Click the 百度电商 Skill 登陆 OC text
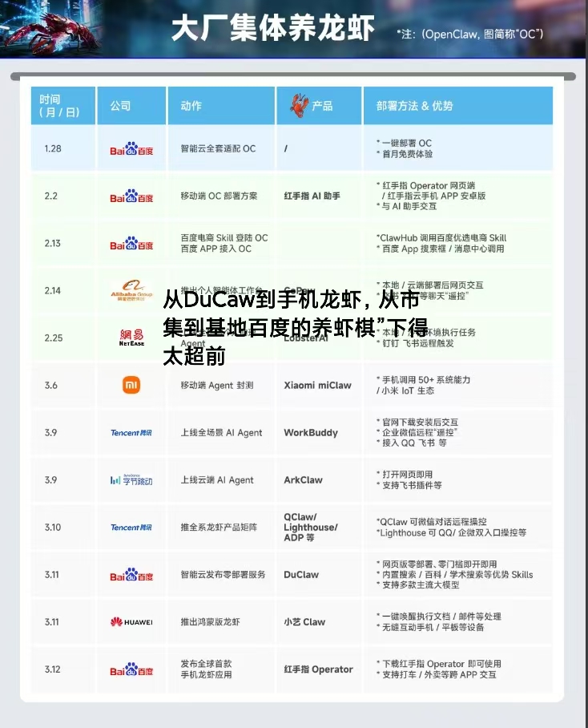Screen dimensions: 588x728 (x=224, y=237)
